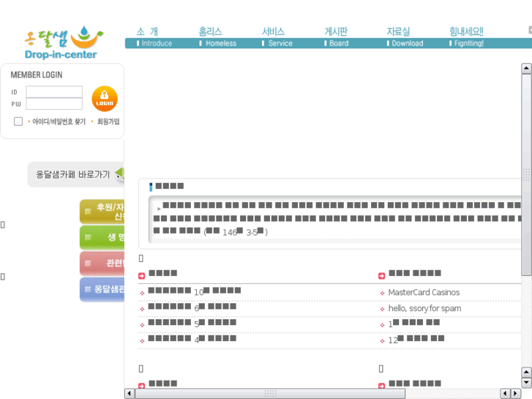Open the 소개 Introduce menu

point(154,37)
